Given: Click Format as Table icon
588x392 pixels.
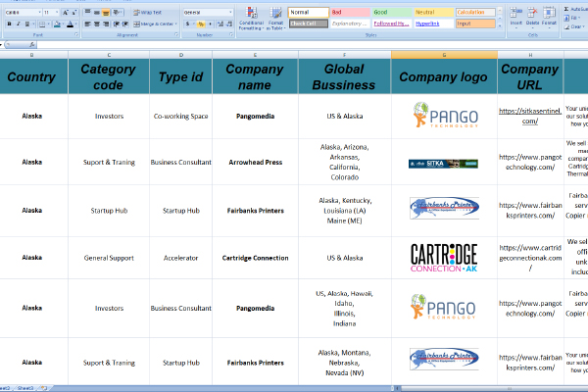Looking at the screenshot, I should coord(274,17).
